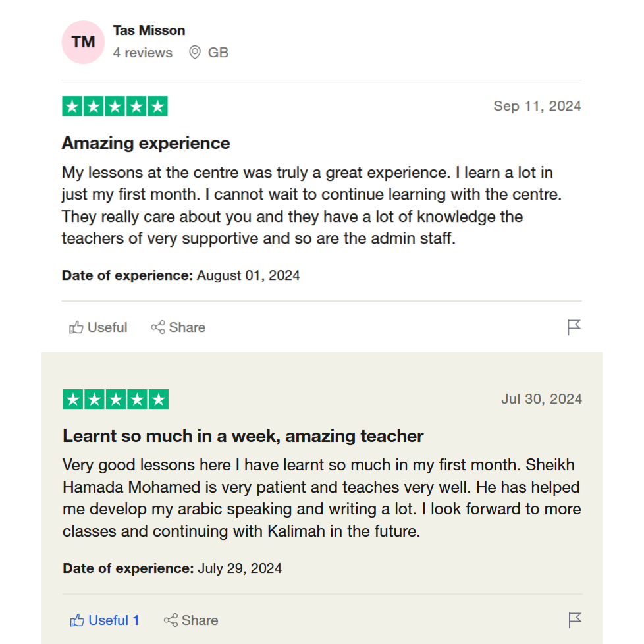Open Tas Misson's reviewer profile
Viewport: 644px width, 644px height.
coord(149,30)
